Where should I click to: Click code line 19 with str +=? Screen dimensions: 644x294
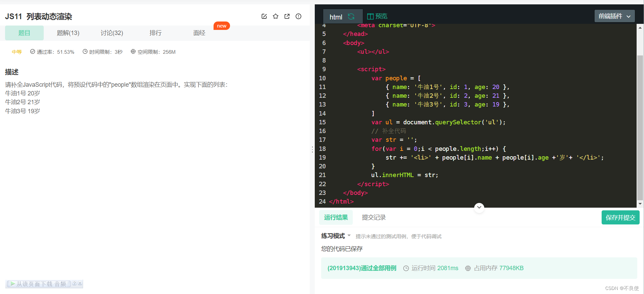pos(494,158)
